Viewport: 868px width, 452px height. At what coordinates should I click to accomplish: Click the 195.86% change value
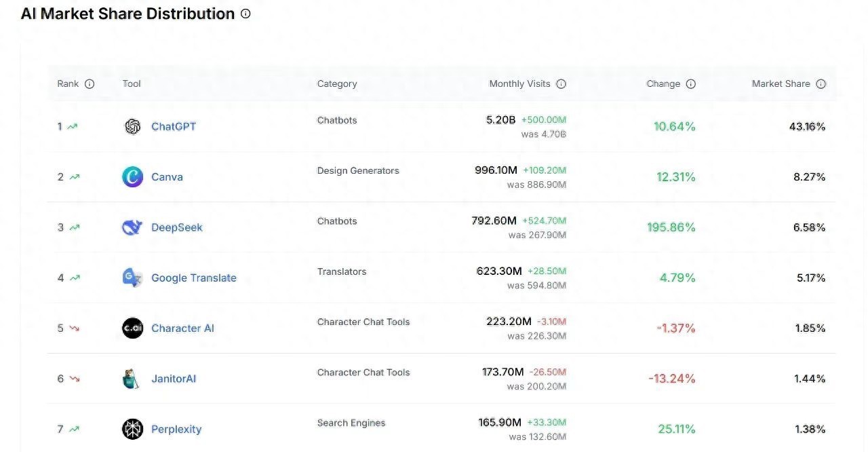coord(671,227)
